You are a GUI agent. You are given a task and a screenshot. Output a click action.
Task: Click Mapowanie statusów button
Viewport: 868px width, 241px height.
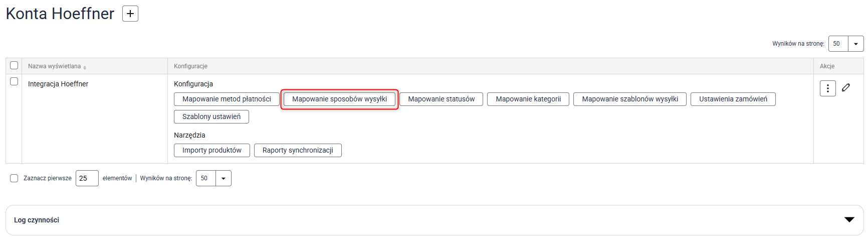point(441,99)
